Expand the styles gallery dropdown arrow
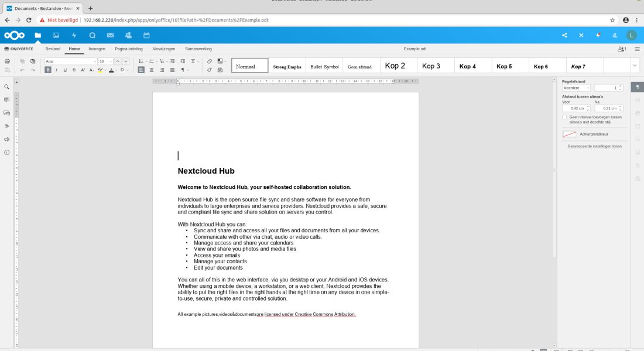Screen dimensions: 644x351 (635, 66)
